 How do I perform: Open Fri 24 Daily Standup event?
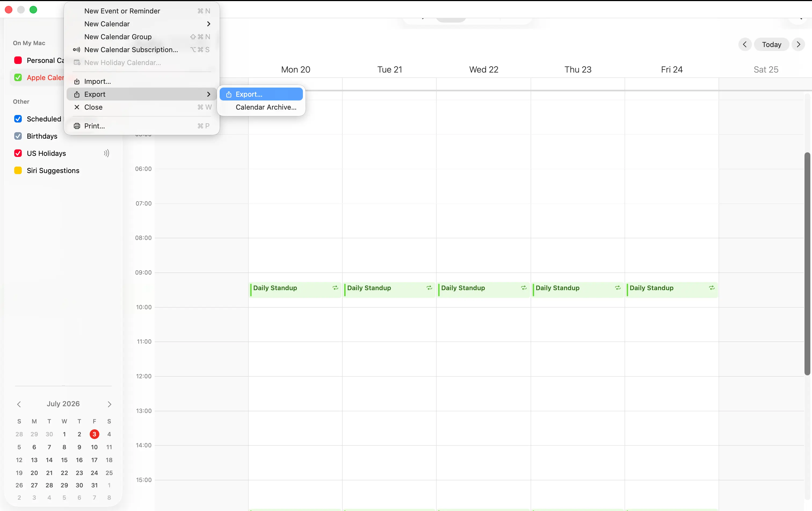point(672,290)
